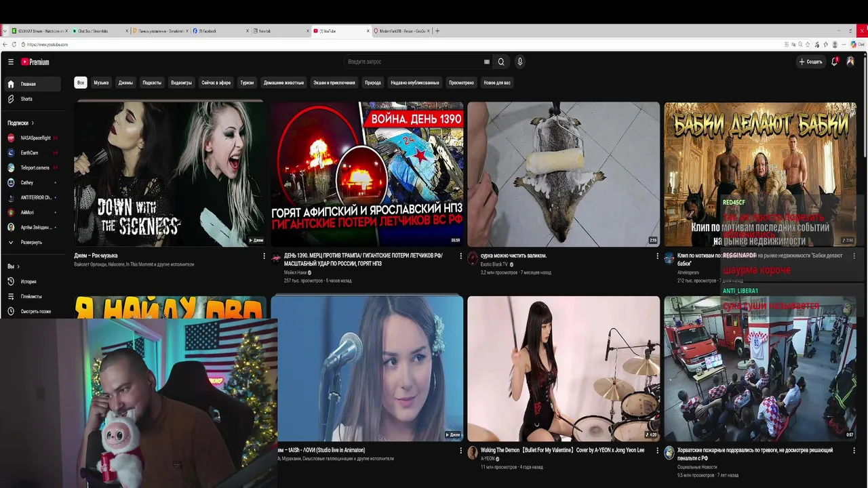Open the account avatar menu
The image size is (868, 488).
[x=850, y=62]
